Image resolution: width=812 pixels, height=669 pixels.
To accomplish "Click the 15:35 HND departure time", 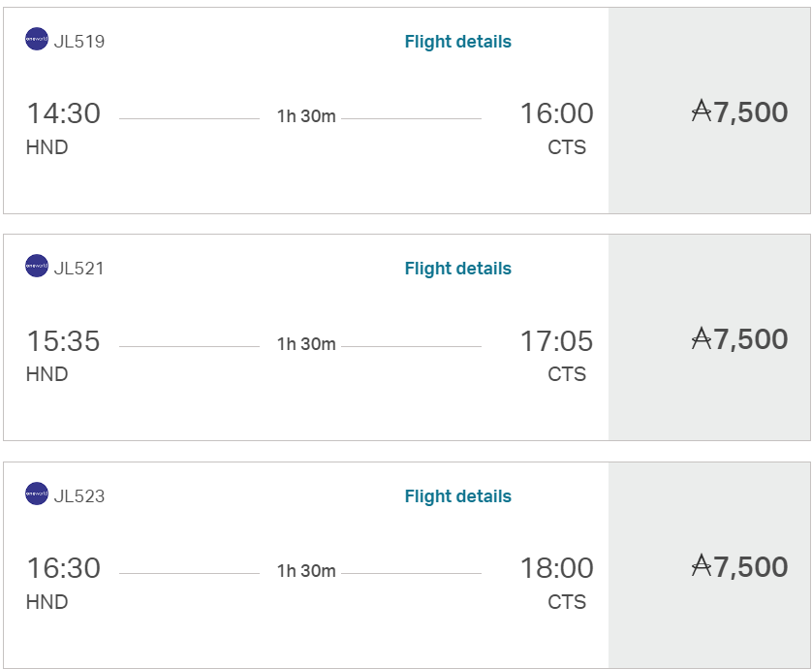I will (63, 341).
